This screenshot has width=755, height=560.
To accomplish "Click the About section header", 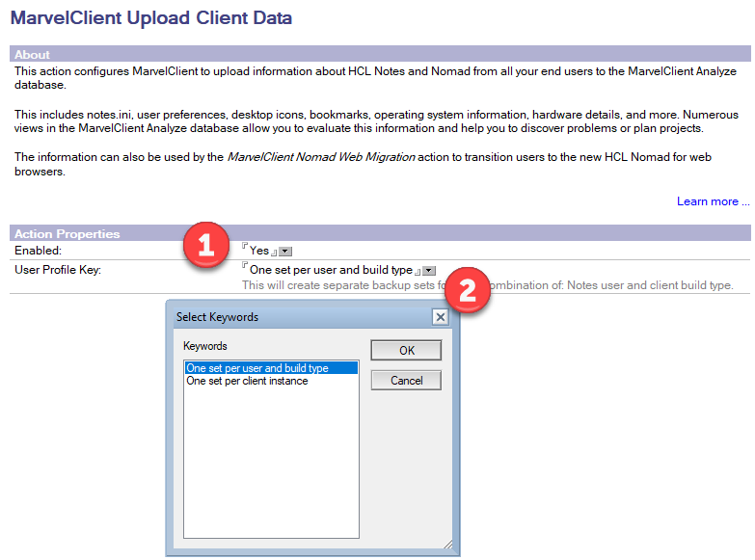I will [x=33, y=55].
